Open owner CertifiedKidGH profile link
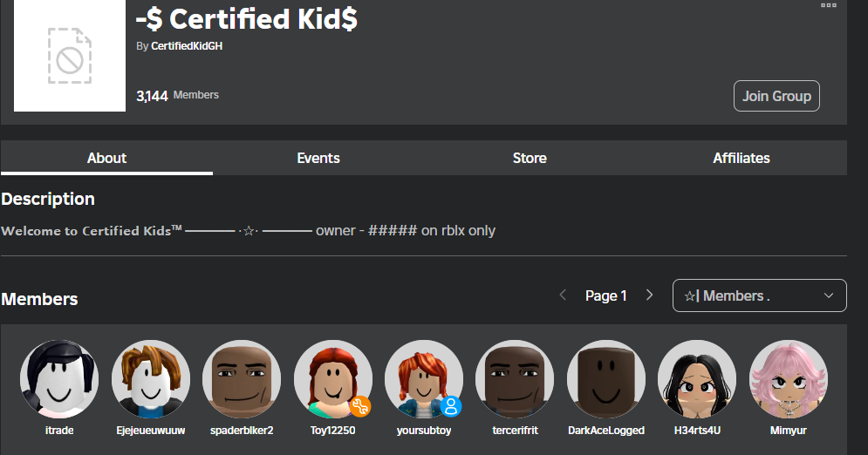 tap(187, 46)
